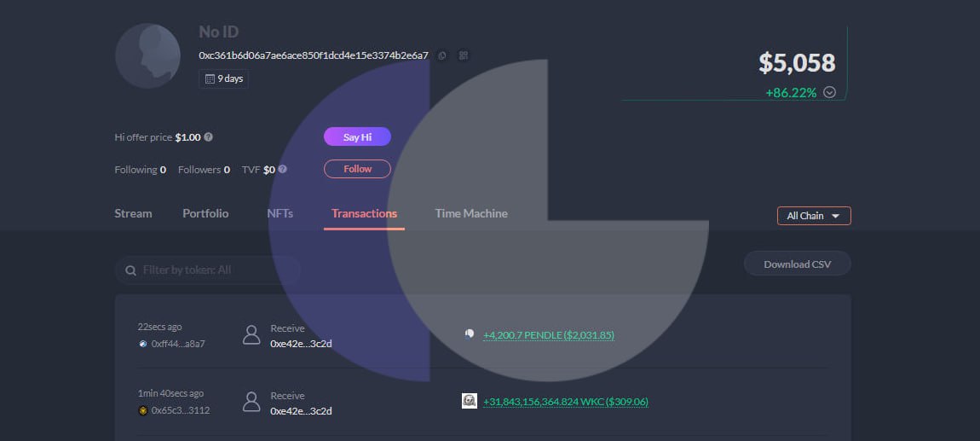
Task: Copy the wallet address using copy icon
Action: tap(442, 55)
